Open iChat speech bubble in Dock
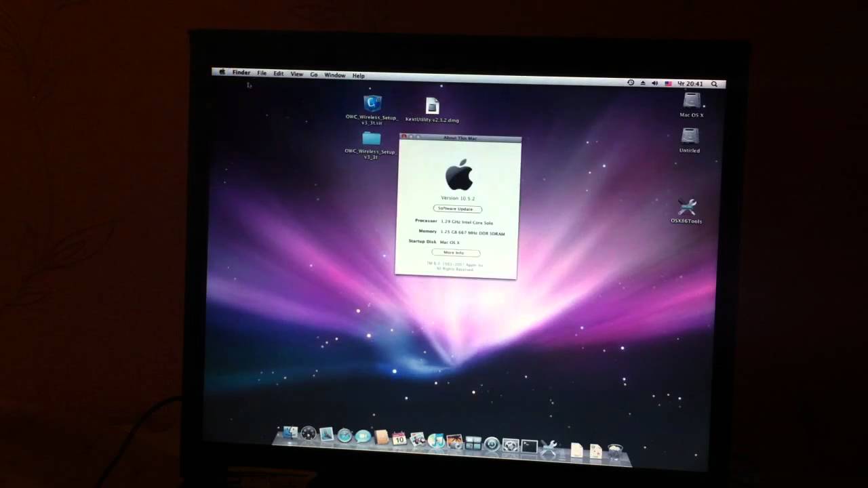This screenshot has height=488, width=868. (x=363, y=436)
